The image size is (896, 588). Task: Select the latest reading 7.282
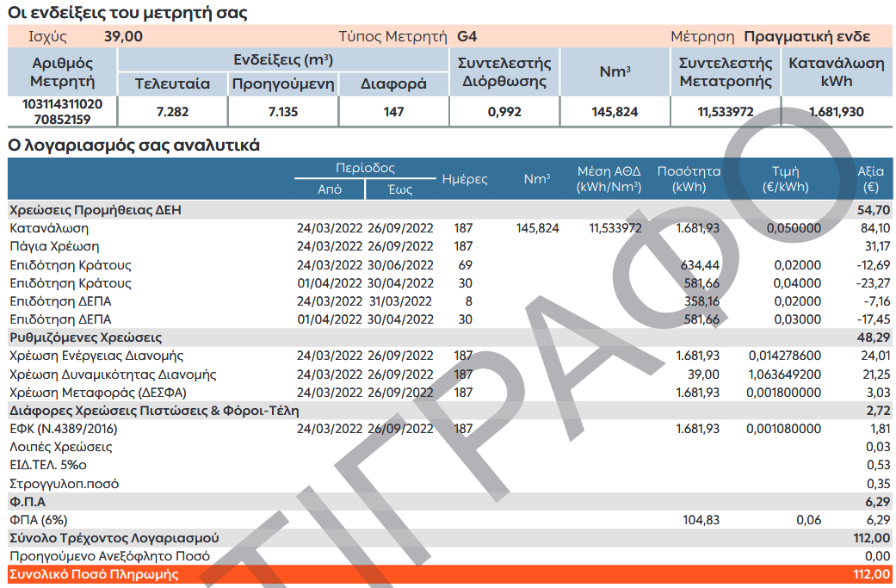tap(172, 111)
